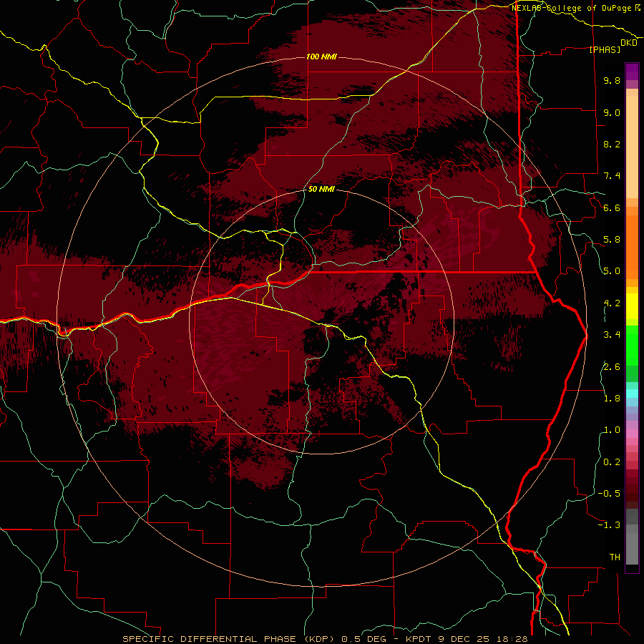Viewport: 644px width, 644px height.
Task: Pick the peach segment of the color bar
Action: (632, 146)
